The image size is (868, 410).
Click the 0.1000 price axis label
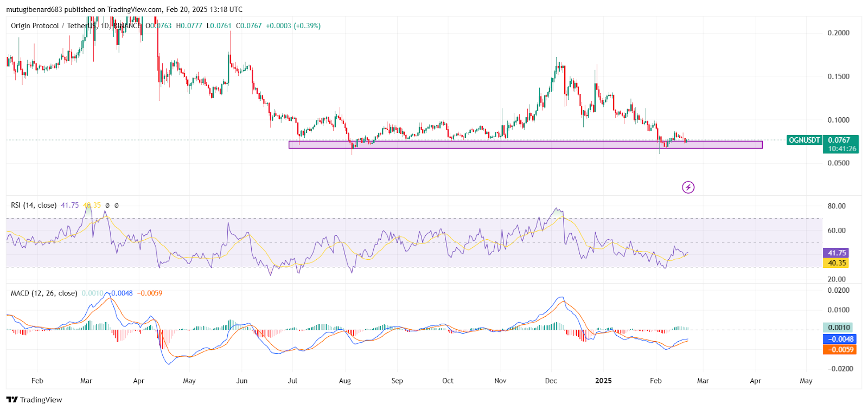(839, 120)
